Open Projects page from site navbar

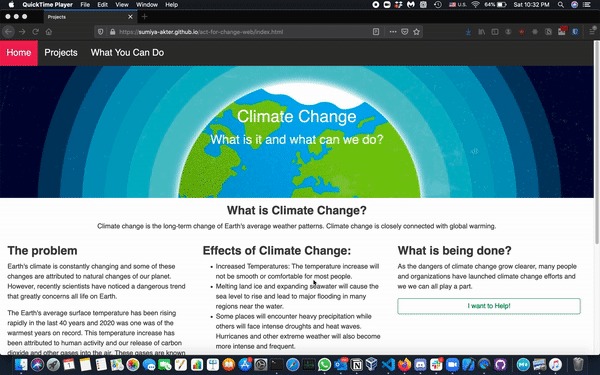point(61,53)
